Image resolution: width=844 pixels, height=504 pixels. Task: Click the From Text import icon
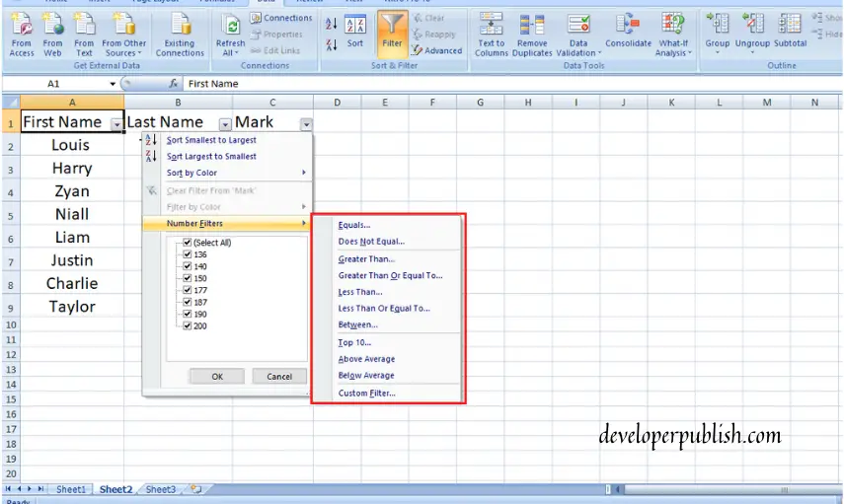pos(84,35)
